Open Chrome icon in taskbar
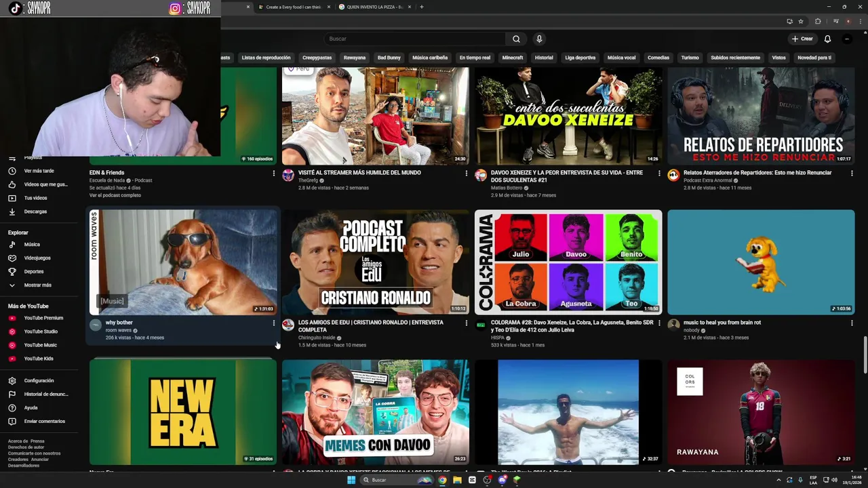The height and width of the screenshot is (488, 868). coord(442,480)
